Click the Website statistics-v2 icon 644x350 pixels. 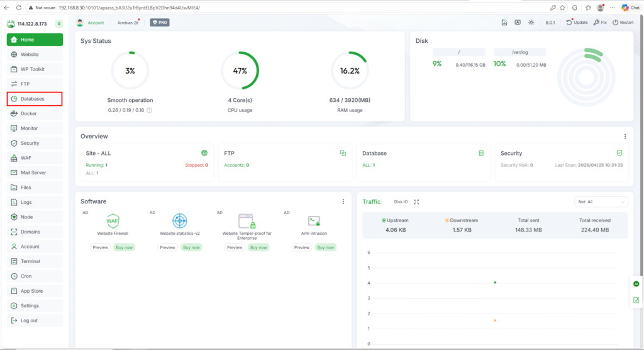point(180,221)
